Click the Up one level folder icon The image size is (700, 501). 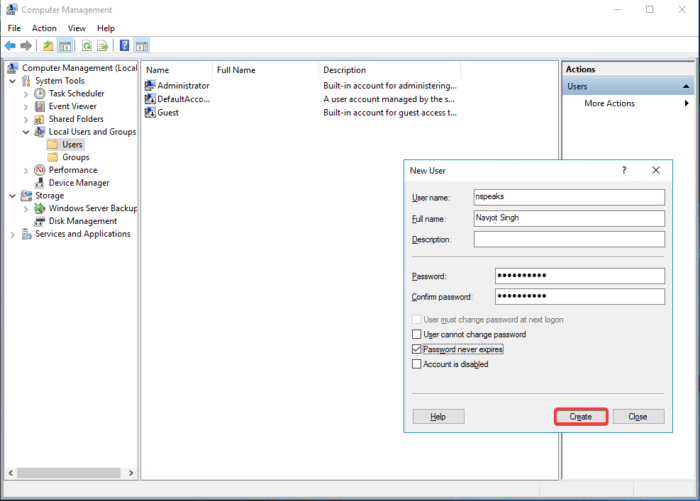tap(48, 46)
